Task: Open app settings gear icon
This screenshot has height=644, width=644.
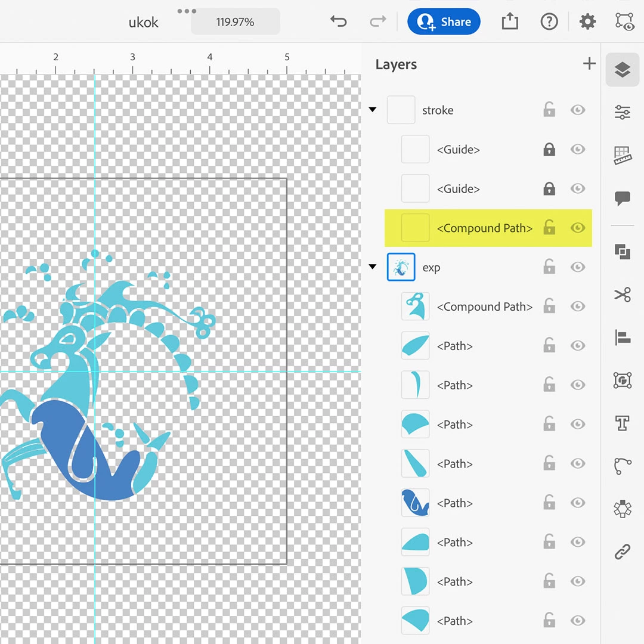Action: [587, 21]
